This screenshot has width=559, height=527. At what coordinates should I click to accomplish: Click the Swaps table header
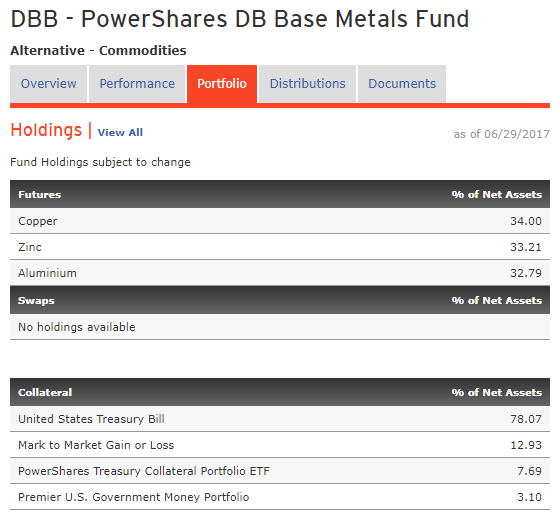coord(280,300)
